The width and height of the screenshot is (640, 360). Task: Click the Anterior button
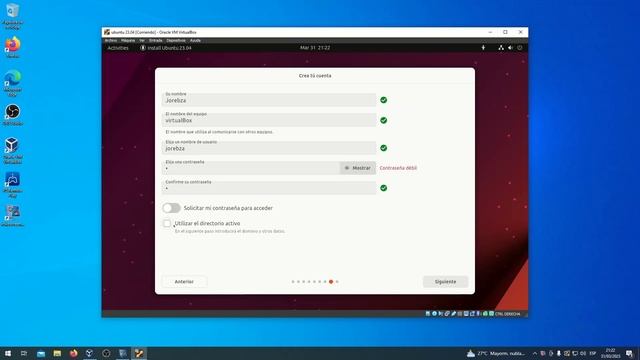click(184, 282)
